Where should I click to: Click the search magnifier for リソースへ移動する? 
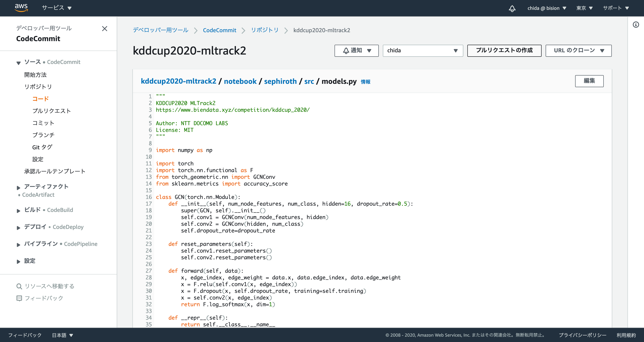19,286
